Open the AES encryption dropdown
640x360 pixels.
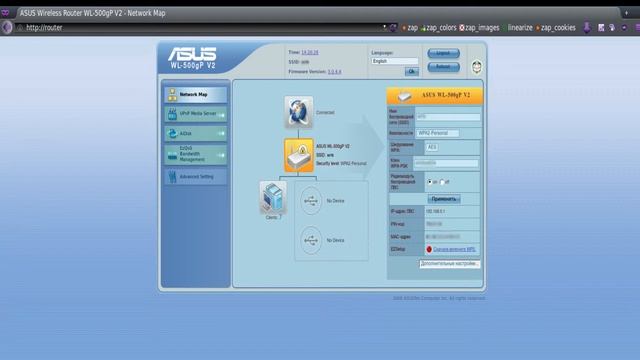[432, 147]
